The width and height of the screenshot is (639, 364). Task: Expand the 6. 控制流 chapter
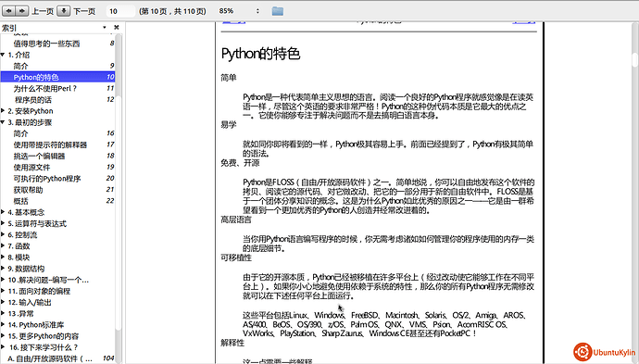3,234
